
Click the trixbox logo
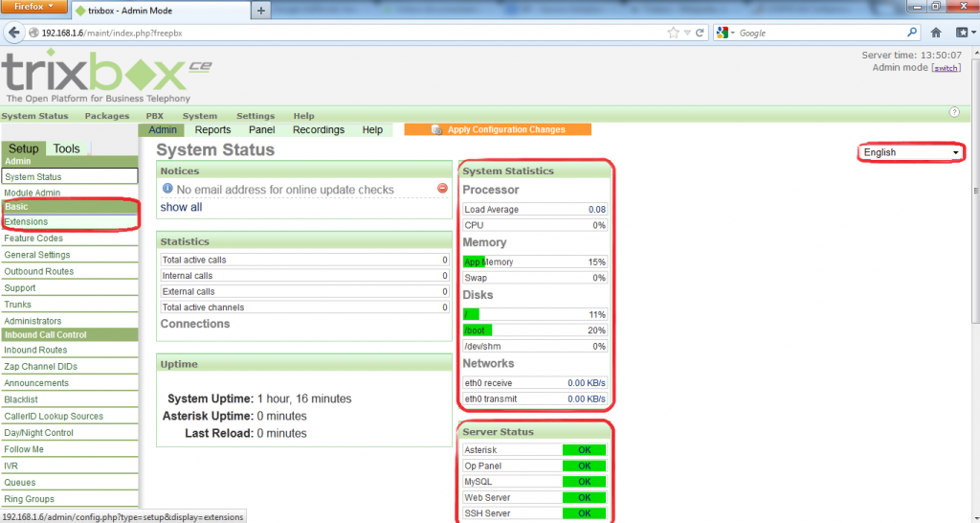point(106,77)
